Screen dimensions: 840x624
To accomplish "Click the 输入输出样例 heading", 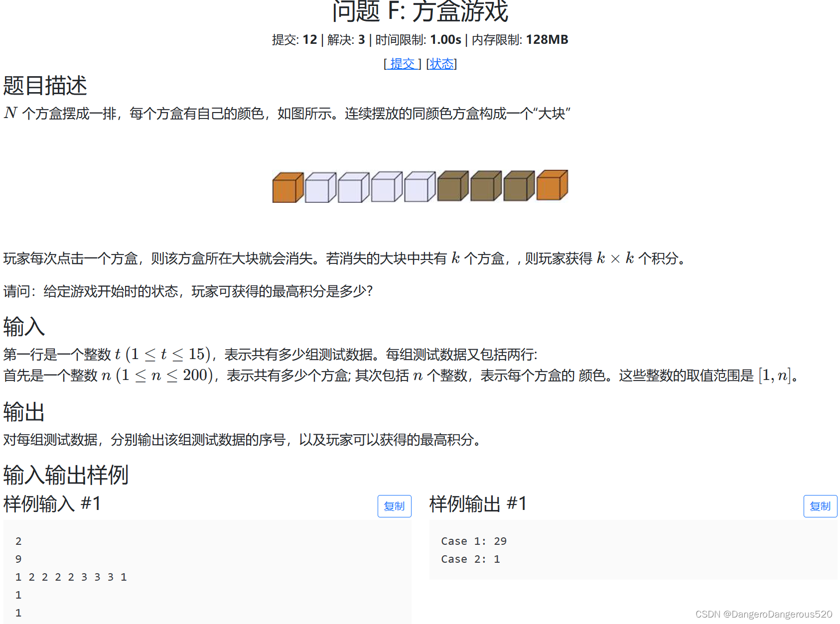I will coord(66,475).
